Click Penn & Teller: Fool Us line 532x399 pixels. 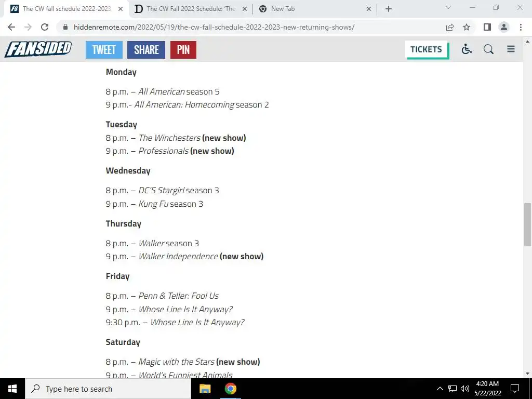pos(162,296)
